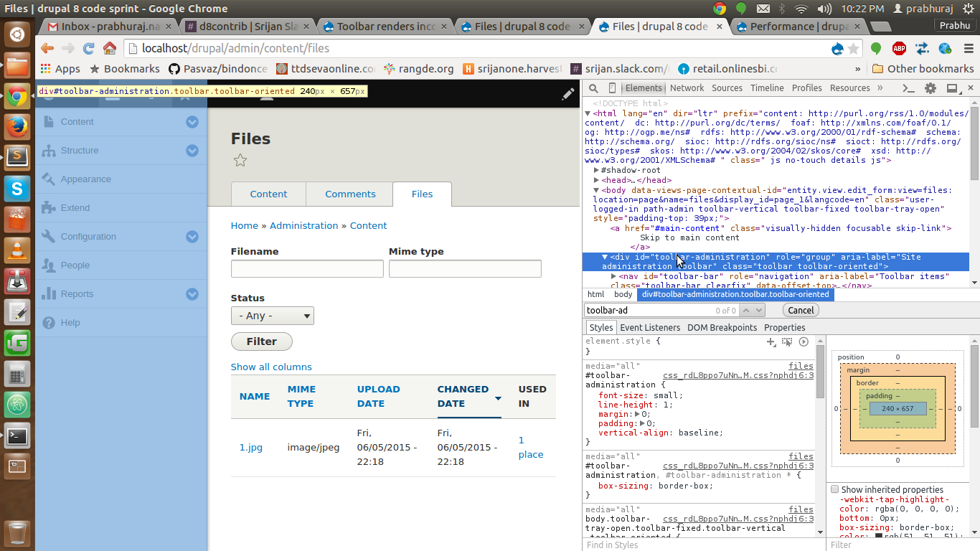Switch to Performance browser tab
The height and width of the screenshot is (551, 980).
click(798, 27)
